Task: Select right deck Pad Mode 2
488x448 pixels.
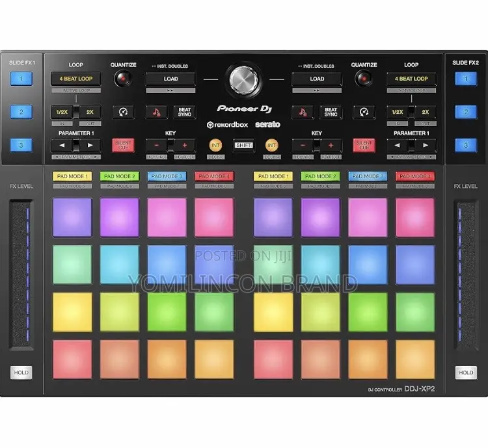Action: pos(321,176)
